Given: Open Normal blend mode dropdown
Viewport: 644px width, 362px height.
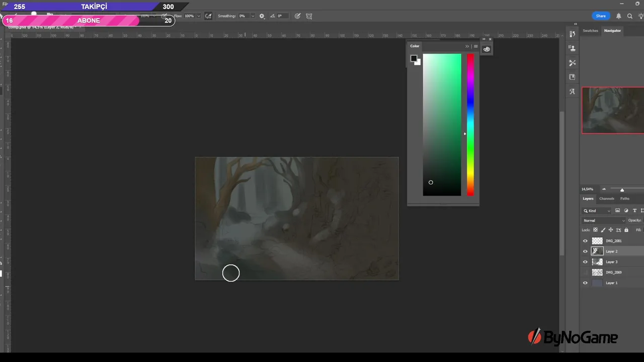Looking at the screenshot, I should tap(604, 220).
